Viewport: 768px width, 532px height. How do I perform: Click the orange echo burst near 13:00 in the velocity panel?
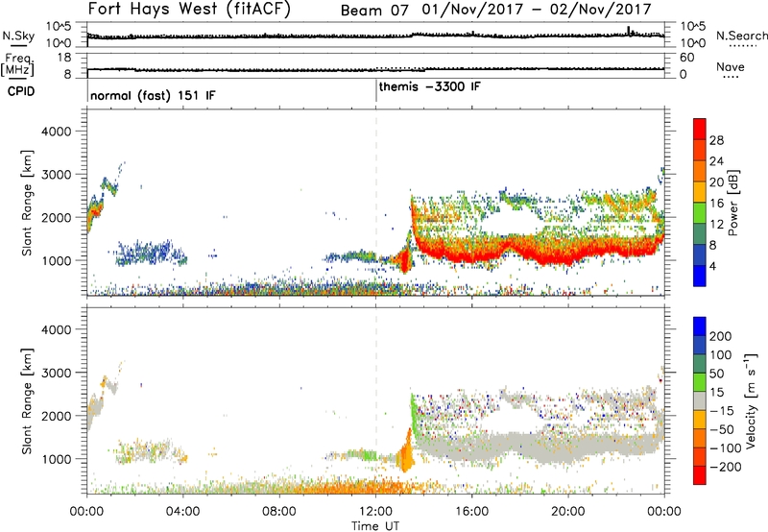[406, 451]
